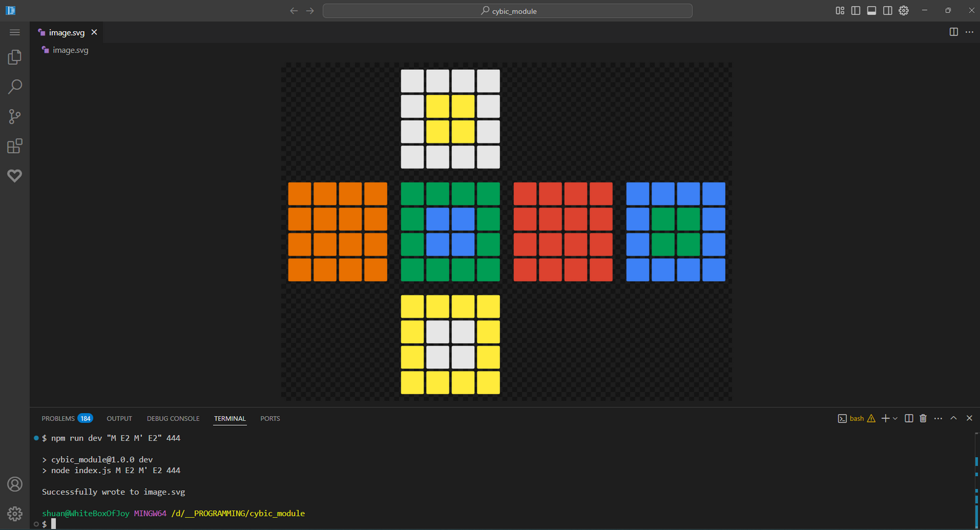Click the cybic_module command center search box

point(508,11)
